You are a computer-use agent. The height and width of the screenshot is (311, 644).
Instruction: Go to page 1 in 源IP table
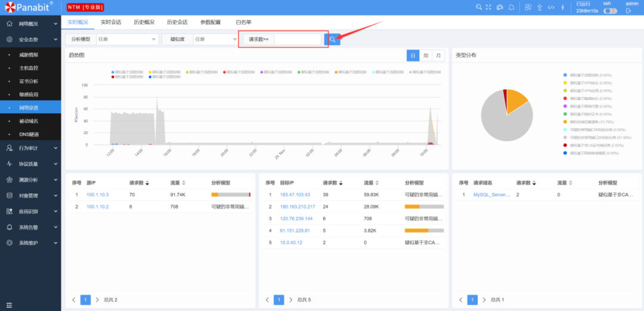[x=85, y=300]
